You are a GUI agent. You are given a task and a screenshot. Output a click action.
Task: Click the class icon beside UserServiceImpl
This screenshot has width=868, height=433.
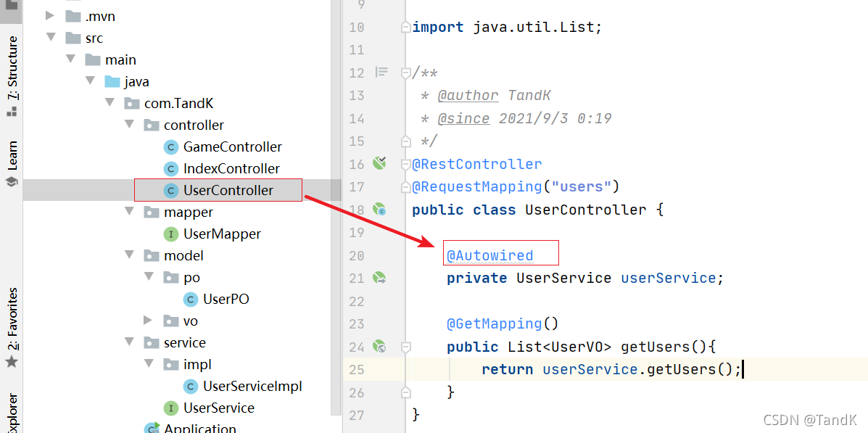pos(191,386)
